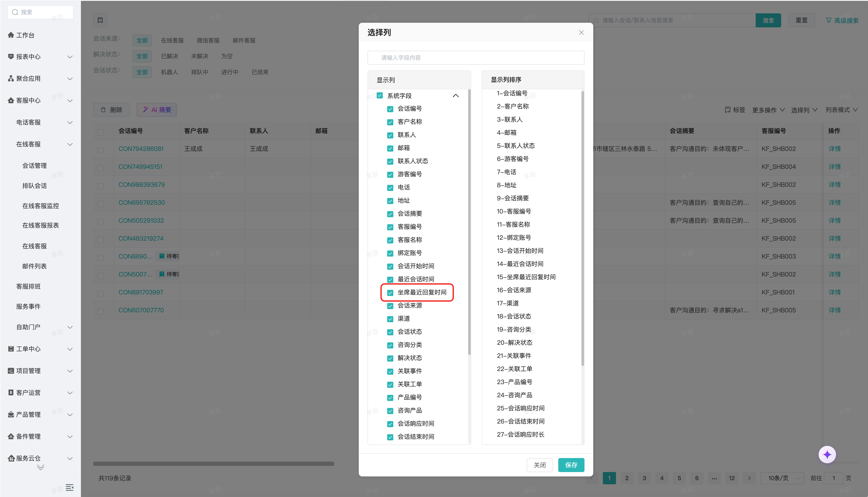Expand the 自助门户 menu chevron
The image size is (868, 497).
click(70, 327)
